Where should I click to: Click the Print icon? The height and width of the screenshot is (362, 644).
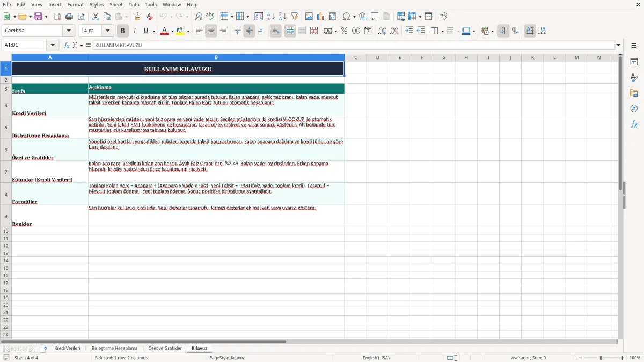pos(69,17)
